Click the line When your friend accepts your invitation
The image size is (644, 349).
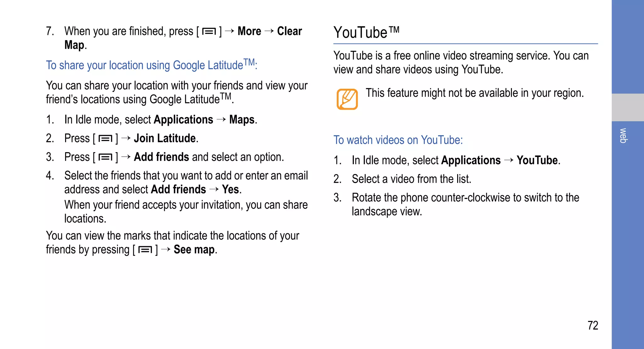(186, 212)
